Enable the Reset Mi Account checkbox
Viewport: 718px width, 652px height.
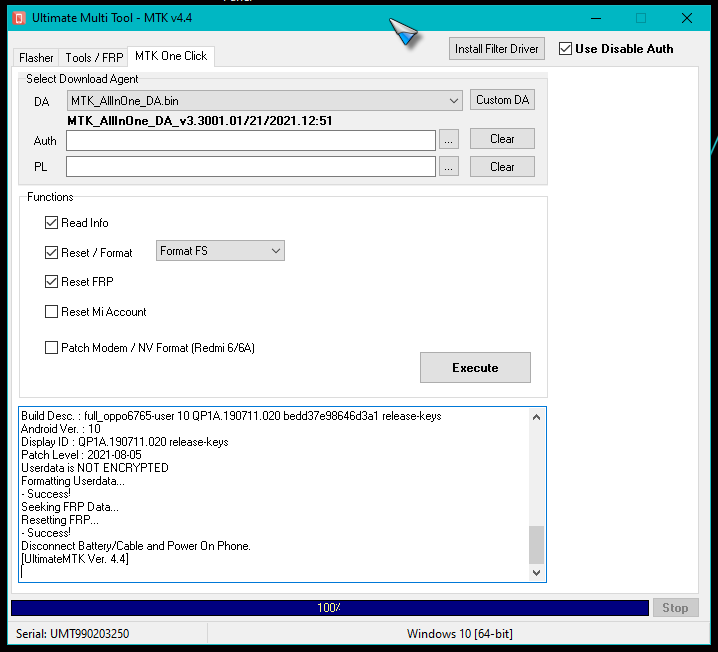pos(52,312)
